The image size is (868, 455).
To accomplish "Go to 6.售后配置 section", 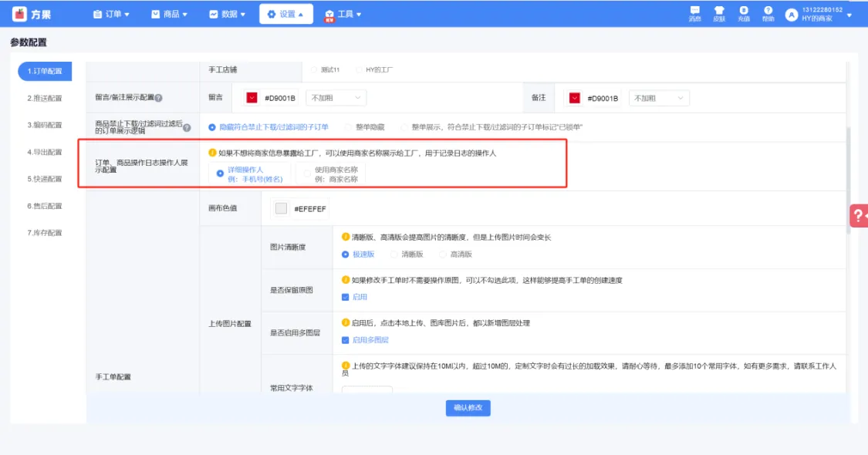I will [x=45, y=206].
